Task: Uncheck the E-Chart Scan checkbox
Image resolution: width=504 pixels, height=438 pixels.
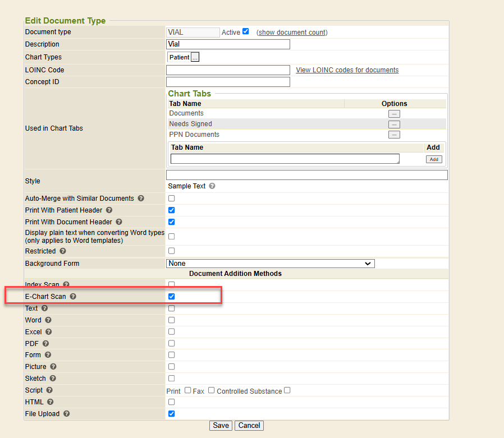Action: click(x=172, y=297)
